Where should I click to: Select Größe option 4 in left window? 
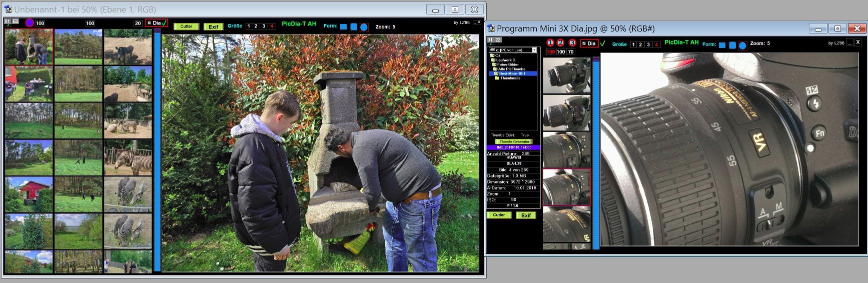pyautogui.click(x=272, y=26)
